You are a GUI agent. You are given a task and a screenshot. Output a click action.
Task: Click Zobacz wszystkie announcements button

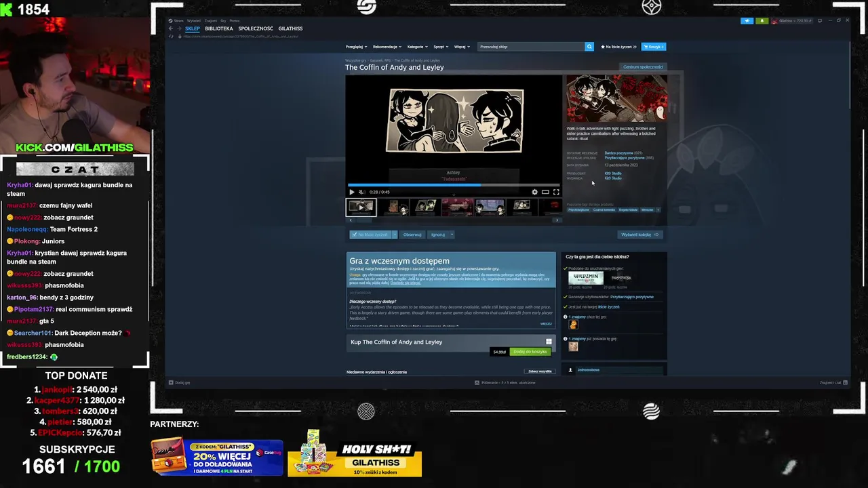pyautogui.click(x=540, y=371)
